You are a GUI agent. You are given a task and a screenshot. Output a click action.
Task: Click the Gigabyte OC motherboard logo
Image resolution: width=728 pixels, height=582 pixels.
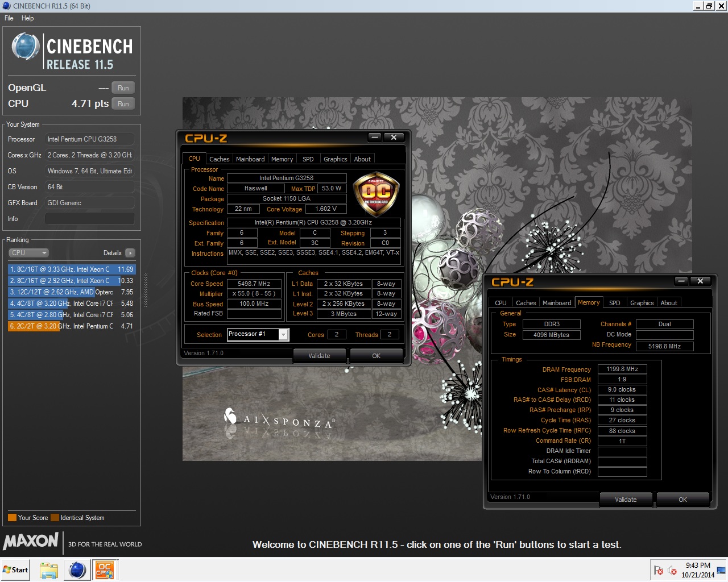pos(376,195)
